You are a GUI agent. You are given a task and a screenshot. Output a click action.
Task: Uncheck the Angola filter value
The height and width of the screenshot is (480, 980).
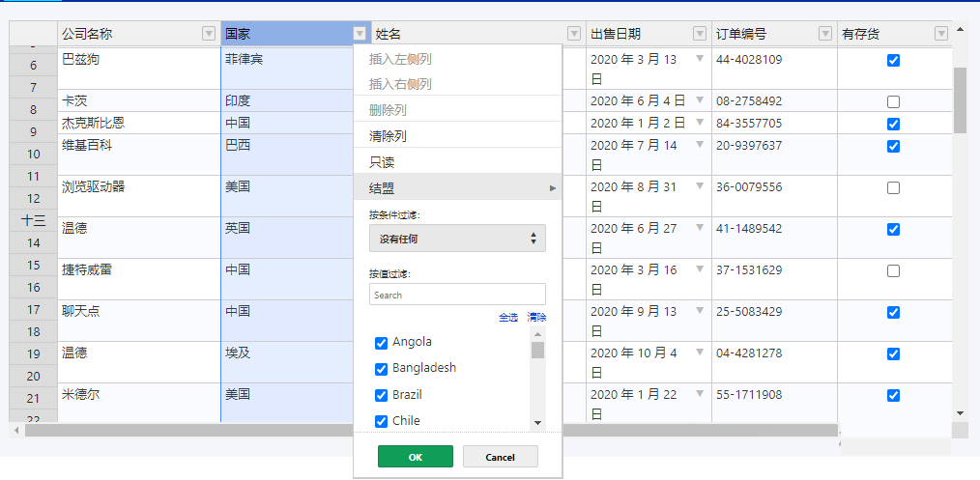[x=381, y=343]
